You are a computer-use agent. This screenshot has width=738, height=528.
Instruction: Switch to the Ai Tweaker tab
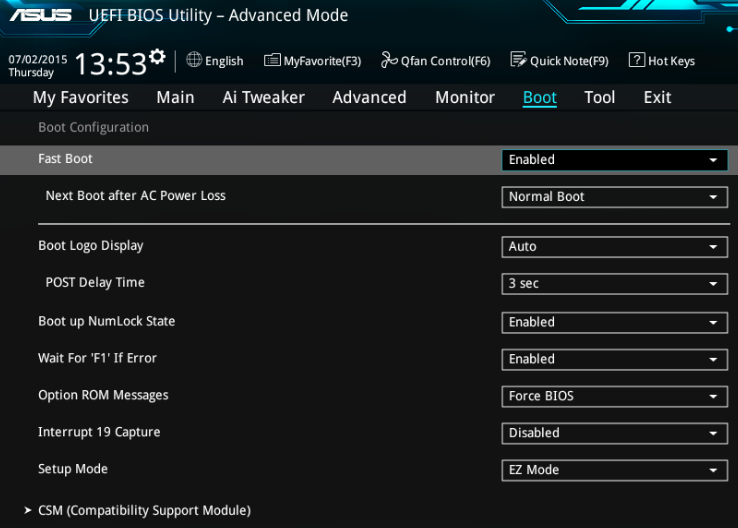264,97
